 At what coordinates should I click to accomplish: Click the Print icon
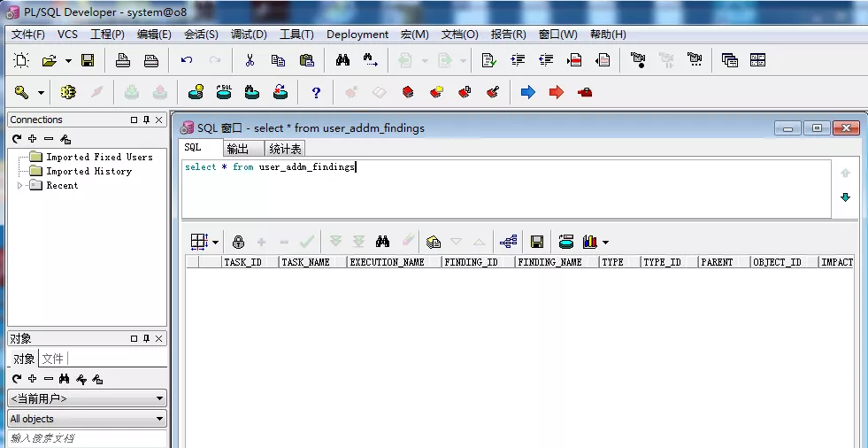(x=123, y=60)
